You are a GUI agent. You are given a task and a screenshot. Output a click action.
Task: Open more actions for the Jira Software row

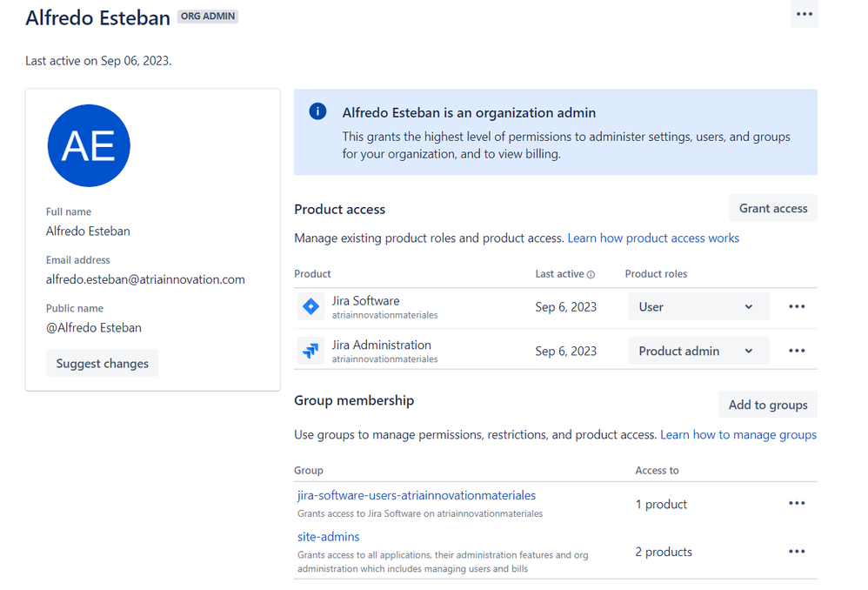797,306
